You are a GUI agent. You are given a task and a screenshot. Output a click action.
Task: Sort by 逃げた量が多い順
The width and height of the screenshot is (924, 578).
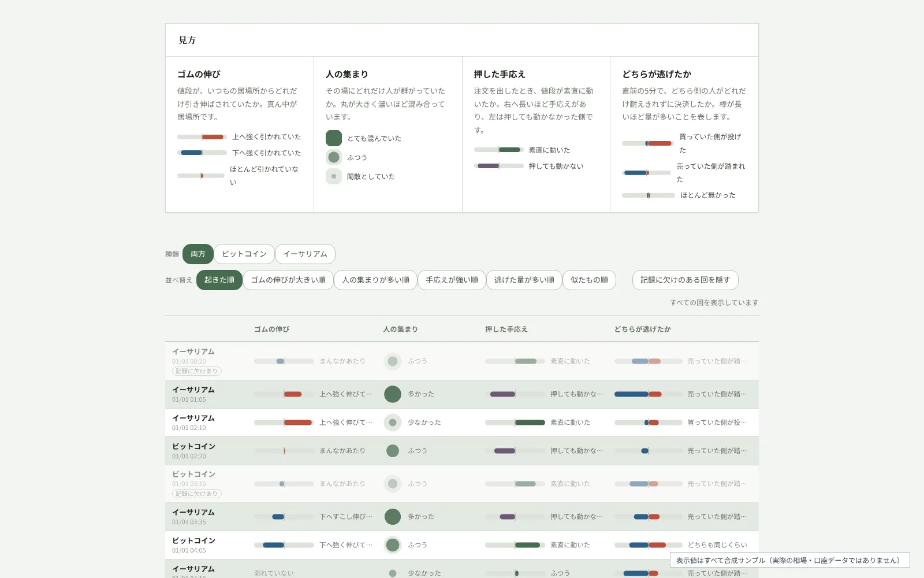[524, 280]
